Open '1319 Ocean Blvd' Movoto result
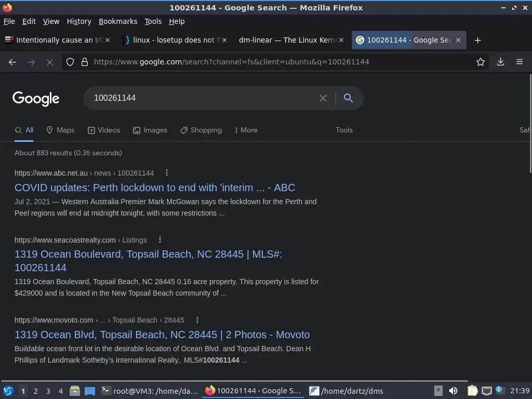Image resolution: width=532 pixels, height=399 pixels. tap(162, 335)
